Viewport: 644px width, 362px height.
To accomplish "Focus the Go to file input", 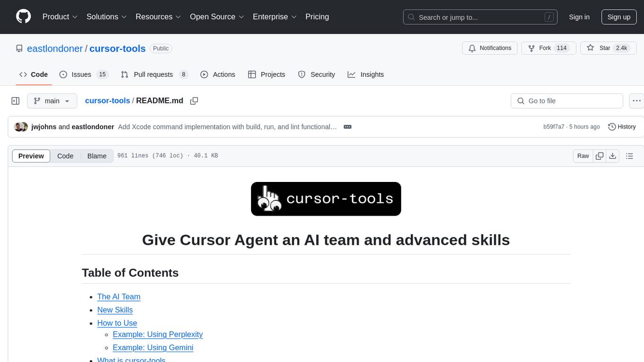I will coord(567,101).
